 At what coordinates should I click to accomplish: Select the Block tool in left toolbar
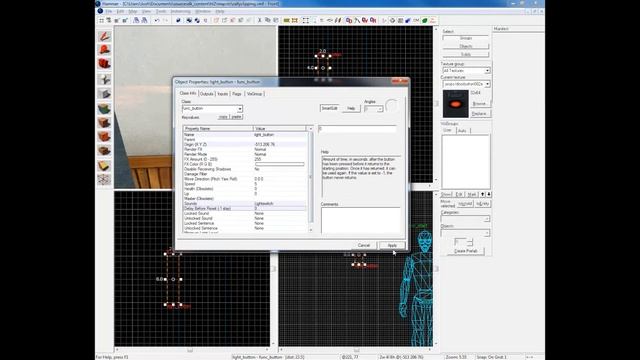(x=104, y=94)
